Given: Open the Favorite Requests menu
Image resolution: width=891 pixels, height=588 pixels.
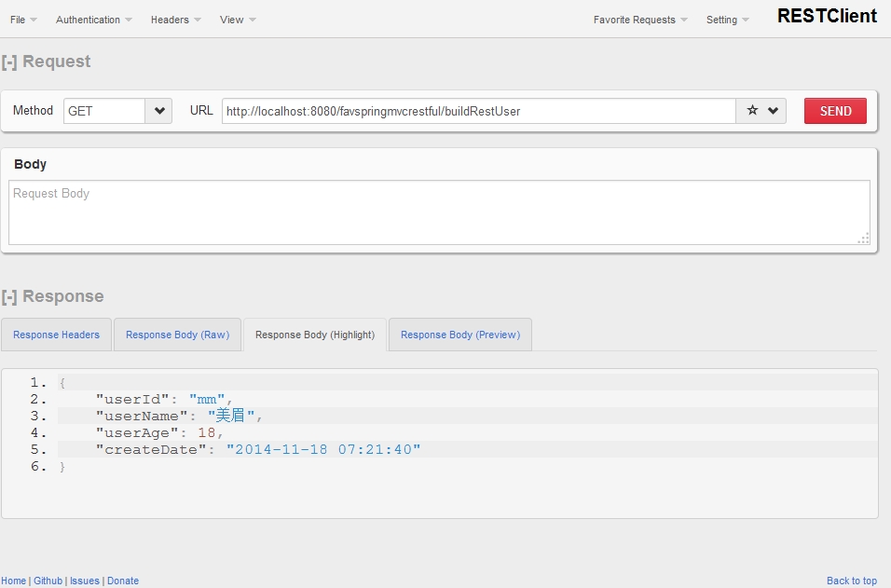Looking at the screenshot, I should 640,20.
